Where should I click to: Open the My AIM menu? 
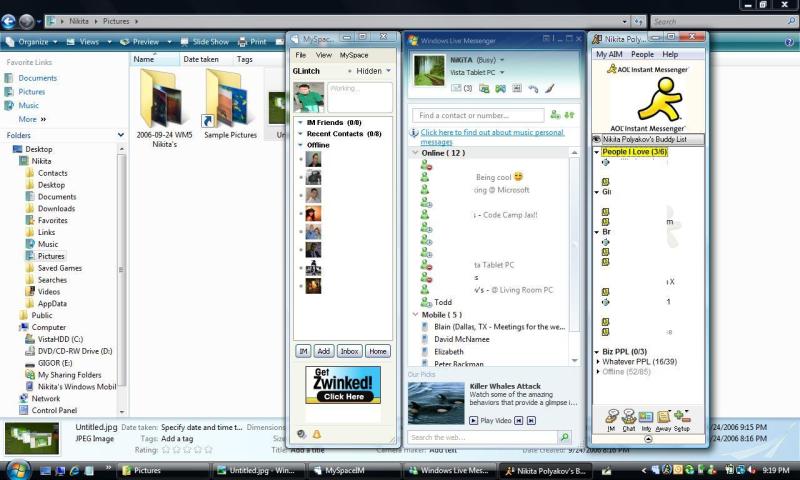tap(609, 54)
